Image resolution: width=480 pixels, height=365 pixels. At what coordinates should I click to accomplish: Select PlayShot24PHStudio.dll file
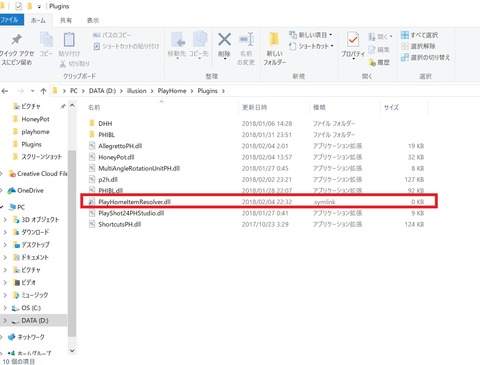coord(257,213)
